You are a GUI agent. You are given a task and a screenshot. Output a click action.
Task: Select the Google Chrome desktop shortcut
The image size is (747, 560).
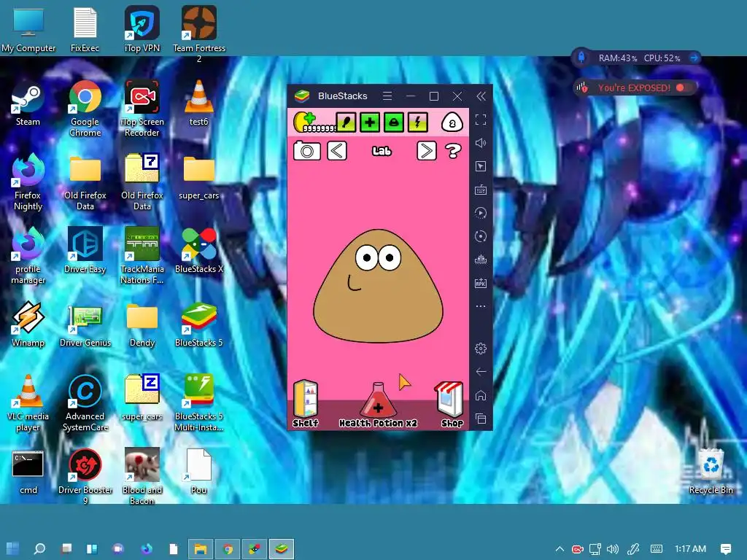pos(85,108)
